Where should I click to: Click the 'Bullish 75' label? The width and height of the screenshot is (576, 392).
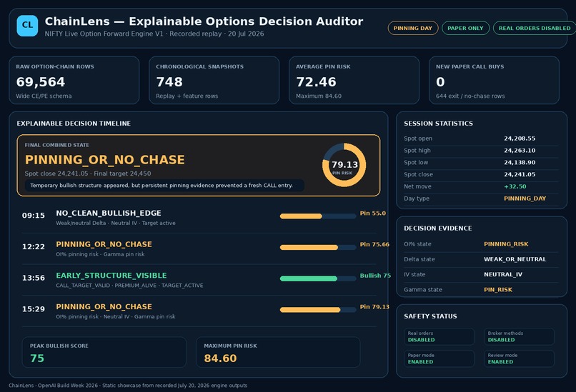pos(375,276)
